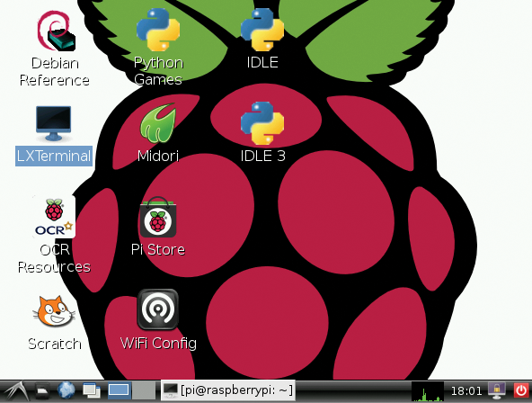Click the CPU usage monitor graph
The width and height of the screenshot is (532, 403).
coord(427,391)
